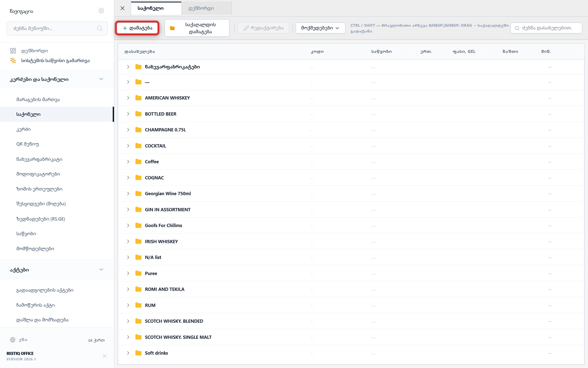Expand the SCOTCH WHISKY. SINGLE MALT folder

(128, 337)
